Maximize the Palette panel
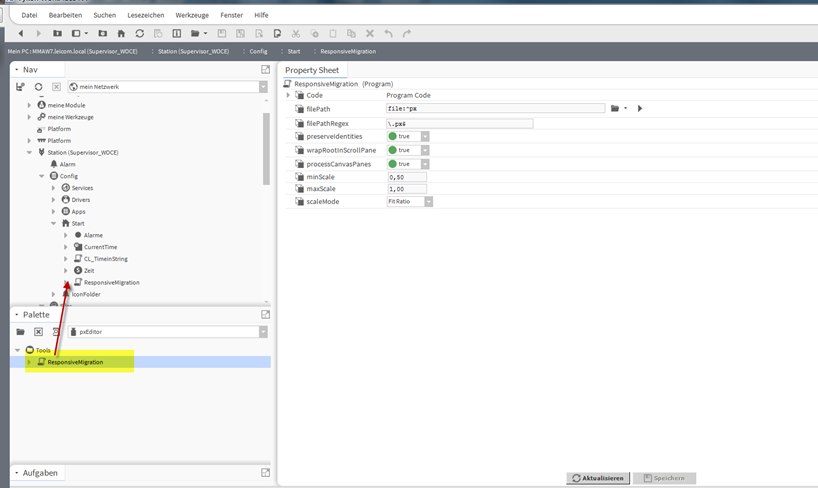This screenshot has width=818, height=488. [x=266, y=314]
